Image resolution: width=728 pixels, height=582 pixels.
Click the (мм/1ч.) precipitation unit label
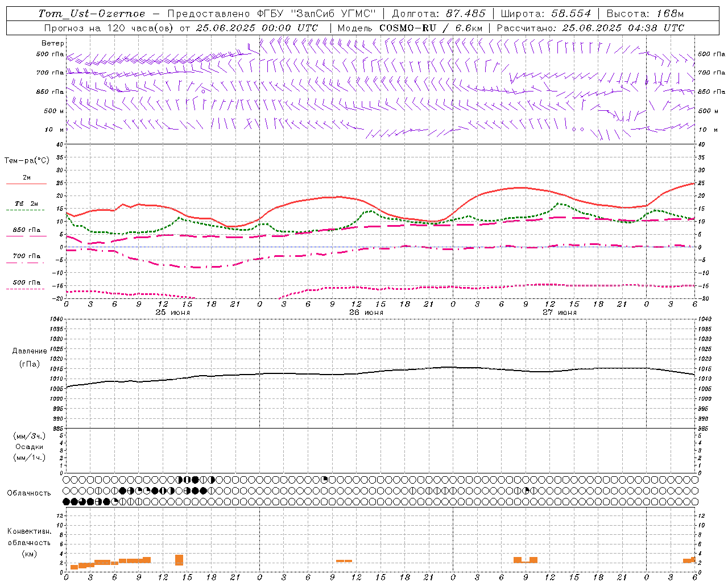pos(30,458)
